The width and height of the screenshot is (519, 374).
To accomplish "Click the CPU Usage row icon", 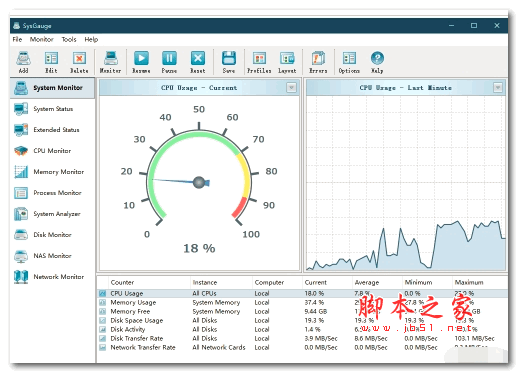I will (103, 293).
